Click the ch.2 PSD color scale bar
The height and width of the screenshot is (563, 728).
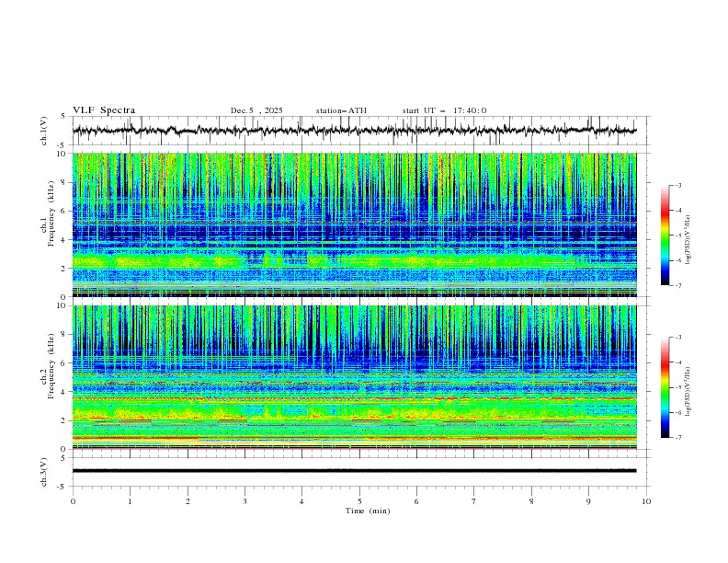pyautogui.click(x=665, y=387)
